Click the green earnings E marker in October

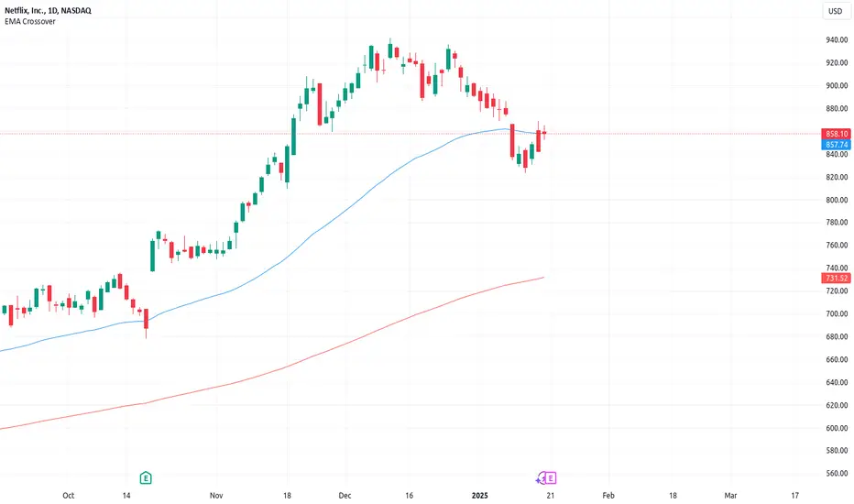click(x=146, y=477)
